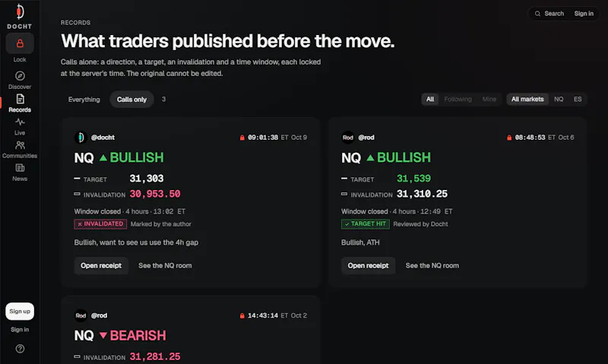Click the help question mark icon

pos(20,349)
